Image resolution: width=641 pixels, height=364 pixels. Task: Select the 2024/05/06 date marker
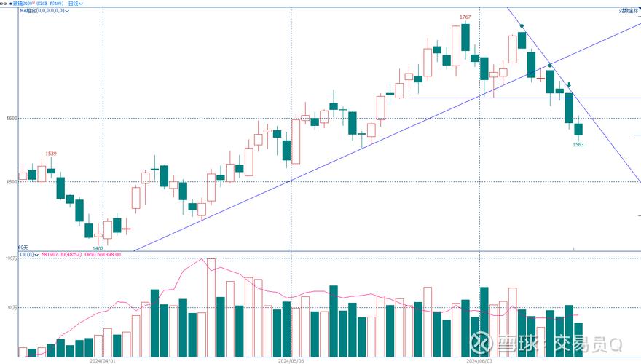[x=291, y=360]
